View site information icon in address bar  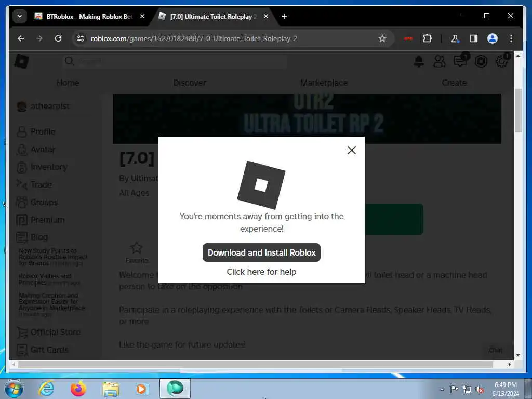click(81, 38)
